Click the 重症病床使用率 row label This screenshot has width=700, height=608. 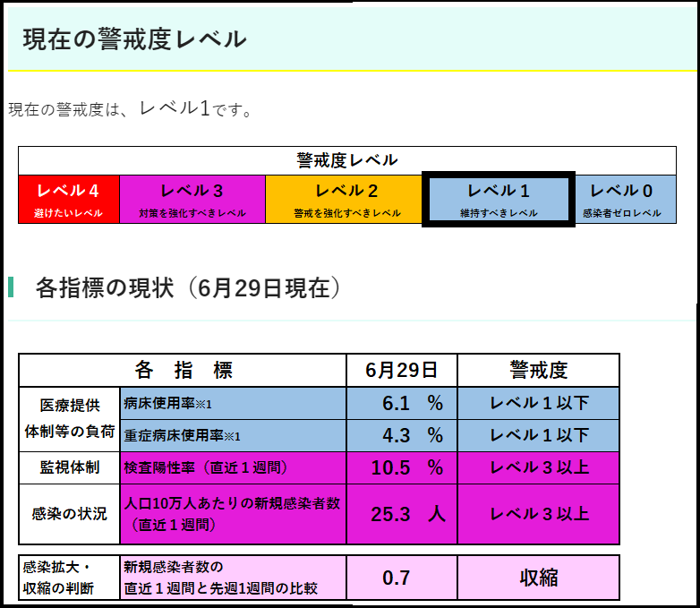233,436
